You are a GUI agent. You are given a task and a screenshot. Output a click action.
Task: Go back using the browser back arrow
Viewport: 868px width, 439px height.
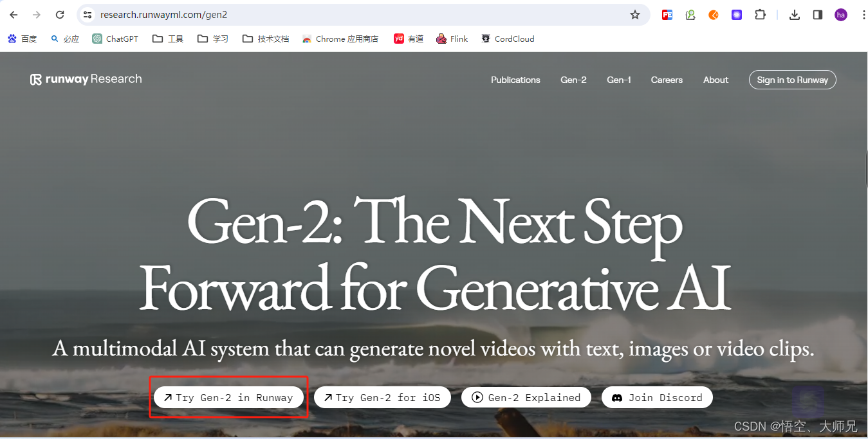click(14, 15)
